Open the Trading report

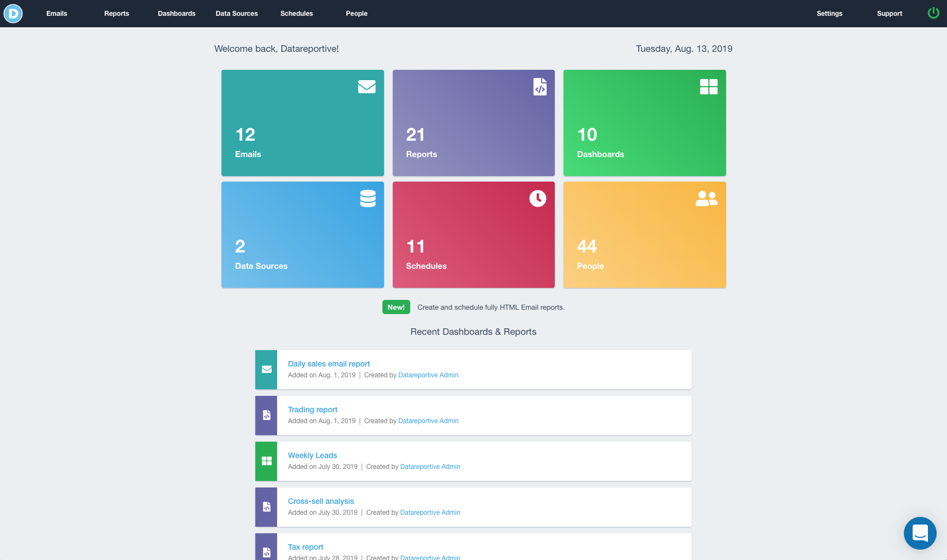coord(313,409)
